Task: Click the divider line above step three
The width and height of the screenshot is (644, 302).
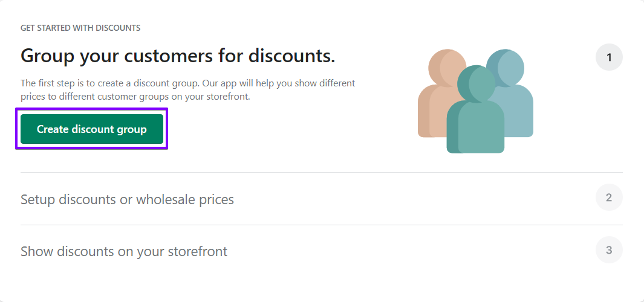Action: pos(322,225)
